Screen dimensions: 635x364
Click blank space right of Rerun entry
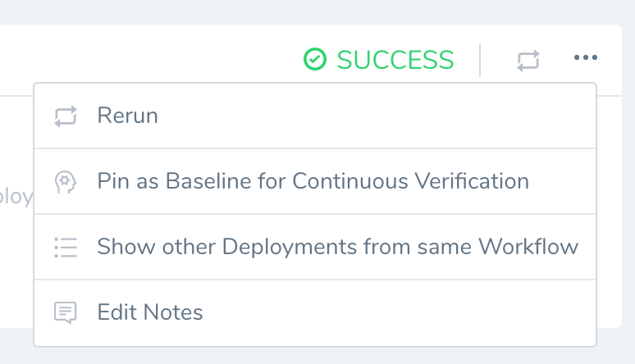point(377,116)
